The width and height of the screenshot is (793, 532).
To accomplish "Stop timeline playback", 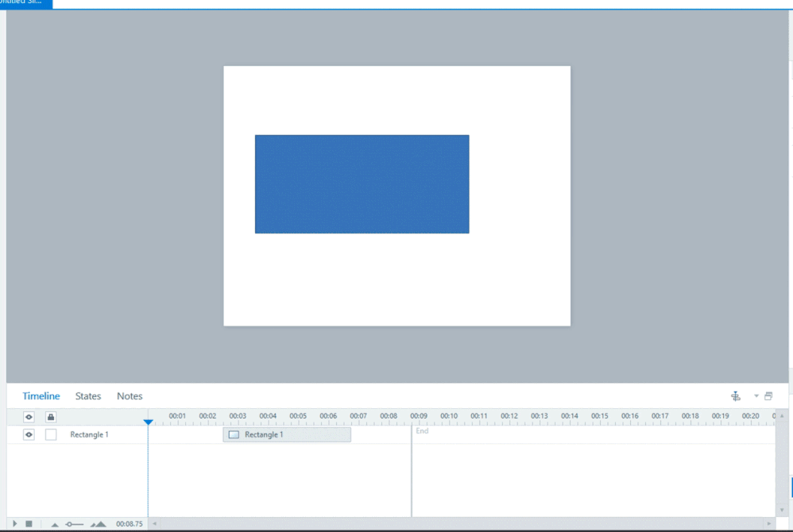I will pos(29,524).
